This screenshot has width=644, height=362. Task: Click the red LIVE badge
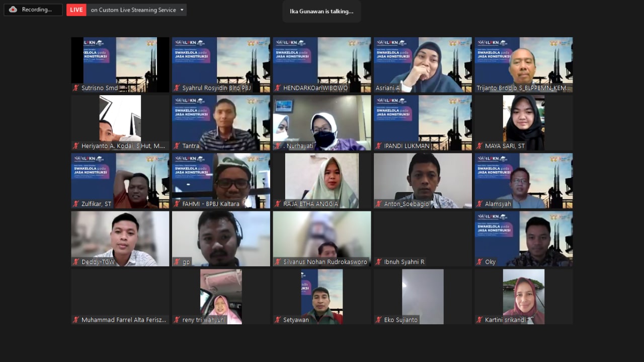pyautogui.click(x=76, y=10)
